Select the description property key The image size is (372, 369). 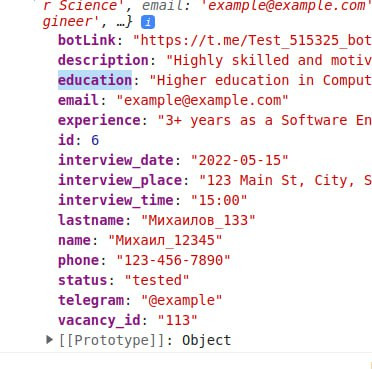click(x=103, y=60)
